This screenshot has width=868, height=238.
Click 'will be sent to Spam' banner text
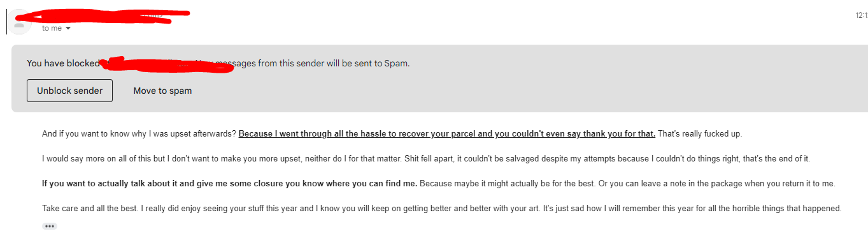coord(368,63)
